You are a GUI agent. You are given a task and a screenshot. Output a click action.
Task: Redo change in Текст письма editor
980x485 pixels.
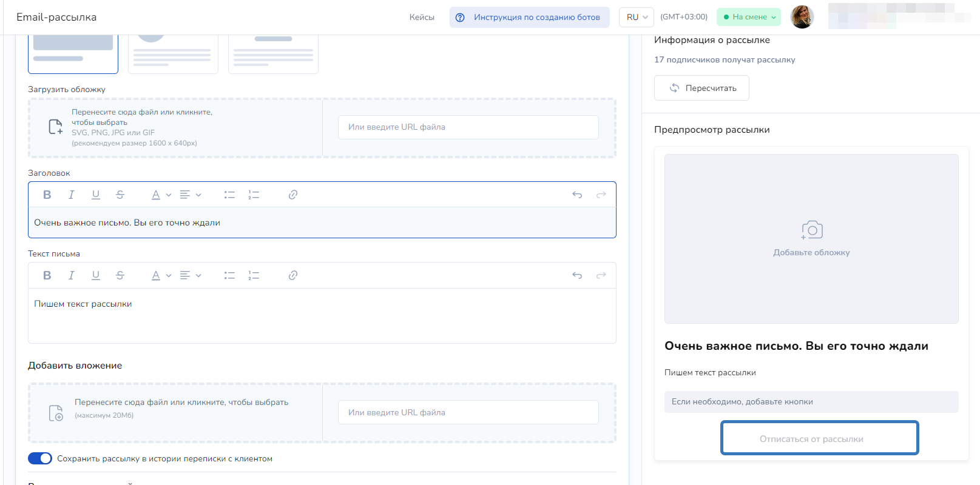[x=601, y=275]
